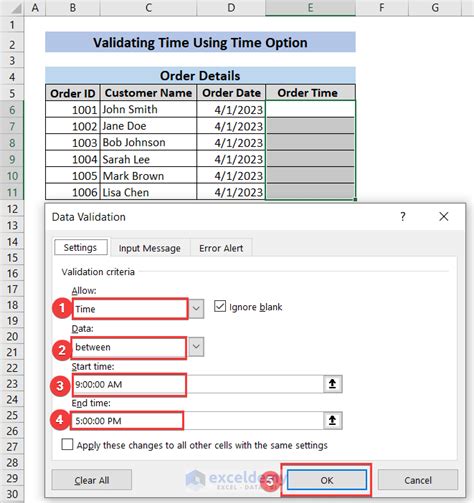The height and width of the screenshot is (503, 474).
Task: Click the Order Time cell in Mark Brown's row
Action: (x=310, y=176)
